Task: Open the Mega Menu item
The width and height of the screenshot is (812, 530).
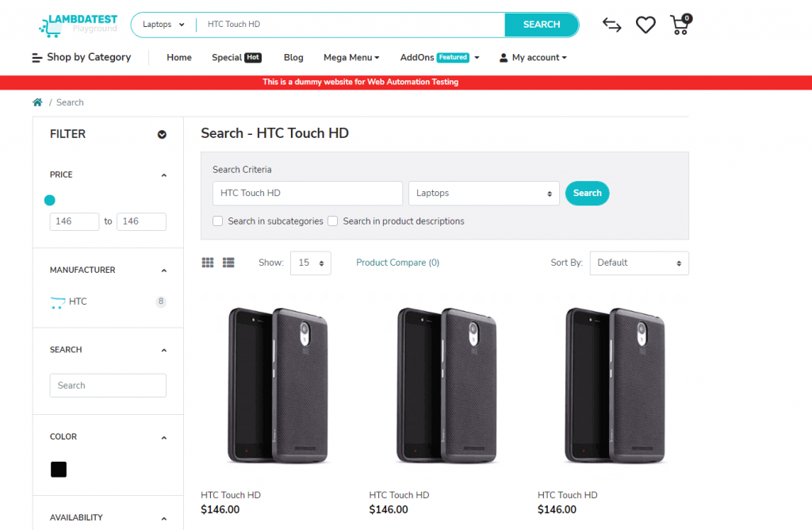Action: pos(351,57)
